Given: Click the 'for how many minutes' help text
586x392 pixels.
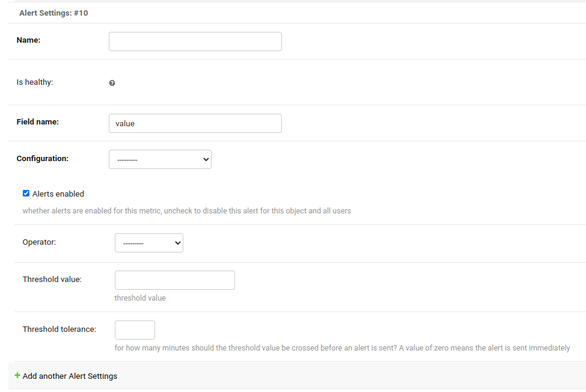Looking at the screenshot, I should (x=343, y=348).
